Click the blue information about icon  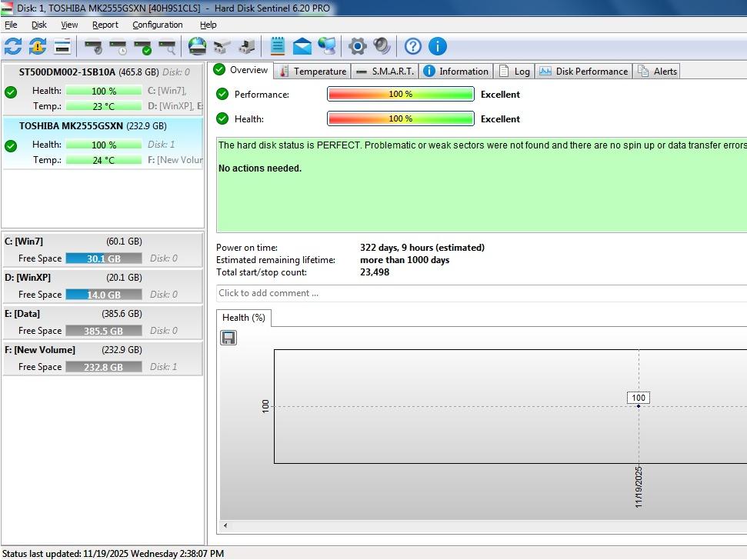point(437,46)
